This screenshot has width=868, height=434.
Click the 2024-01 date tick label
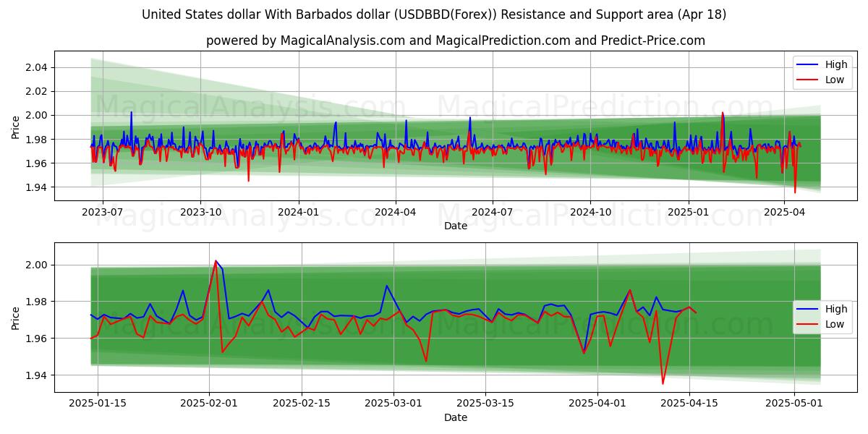click(298, 213)
